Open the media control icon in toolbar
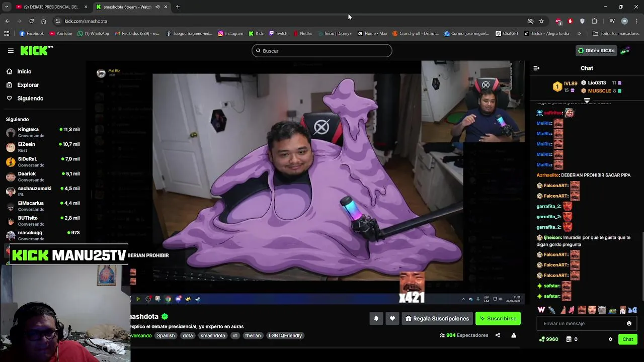This screenshot has height=362, width=644. [612, 21]
